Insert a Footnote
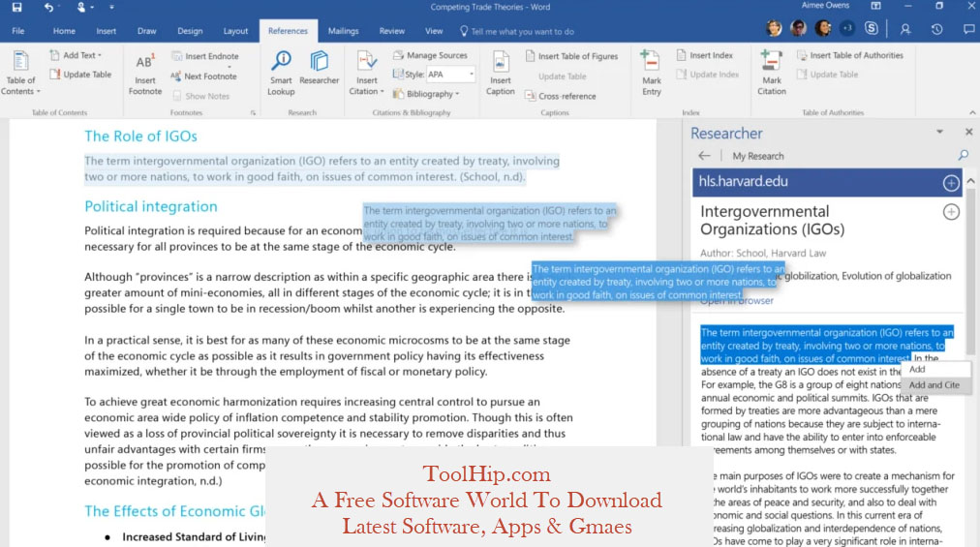The image size is (980, 547). 145,74
